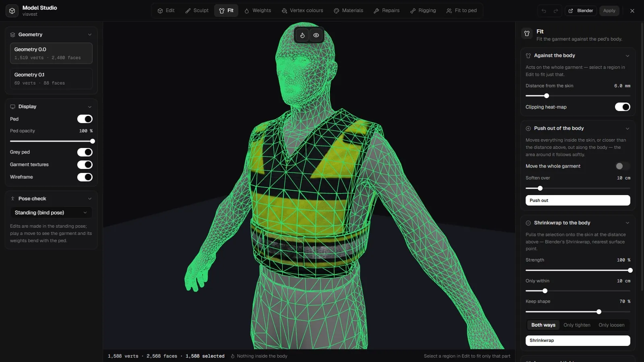Close the Model Studio with the X icon
This screenshot has height=362, width=644.
tap(632, 11)
